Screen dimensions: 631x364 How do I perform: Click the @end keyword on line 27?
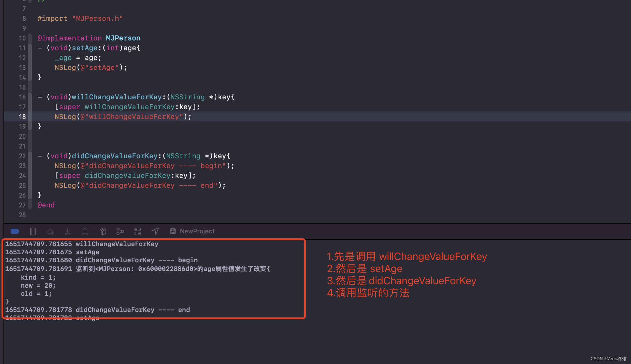pos(46,205)
